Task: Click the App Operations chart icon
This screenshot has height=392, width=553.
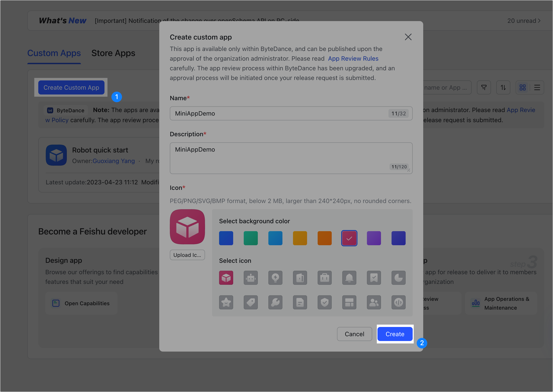Action: click(x=475, y=303)
